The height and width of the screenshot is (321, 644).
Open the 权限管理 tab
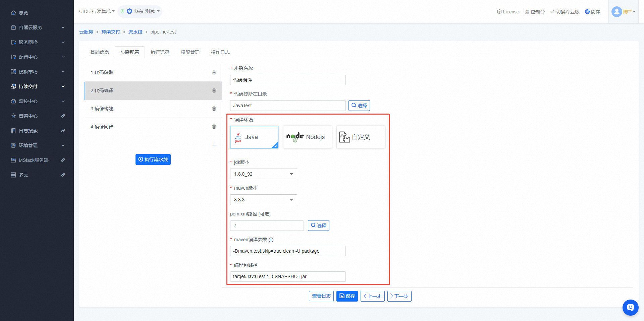190,52
